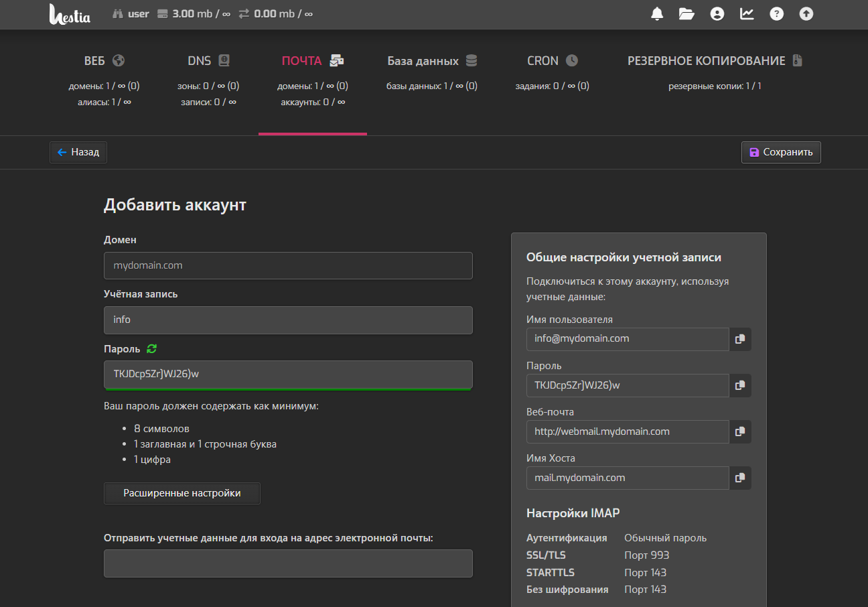Click the 3.00 mb disk usage text

tap(201, 14)
